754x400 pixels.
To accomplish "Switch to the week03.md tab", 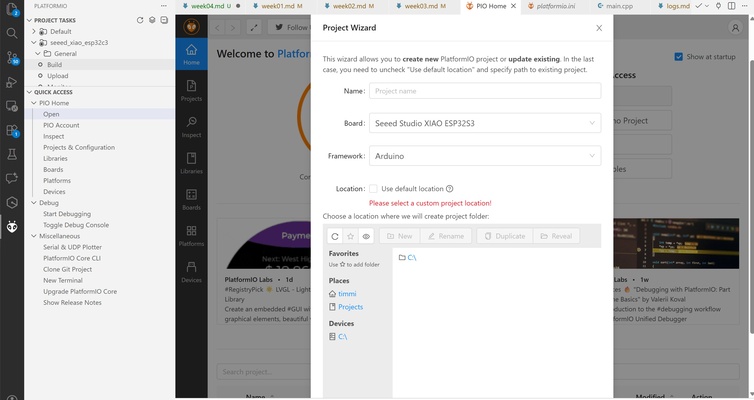I will pyautogui.click(x=425, y=6).
